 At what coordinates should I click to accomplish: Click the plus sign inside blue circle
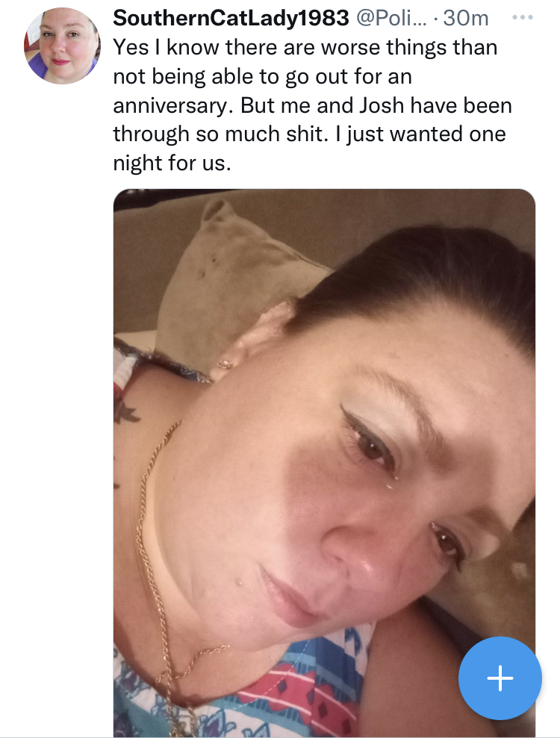pos(500,678)
